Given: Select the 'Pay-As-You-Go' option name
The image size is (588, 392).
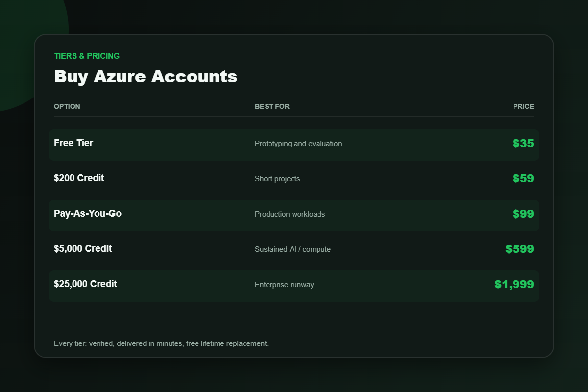Looking at the screenshot, I should 88,214.
